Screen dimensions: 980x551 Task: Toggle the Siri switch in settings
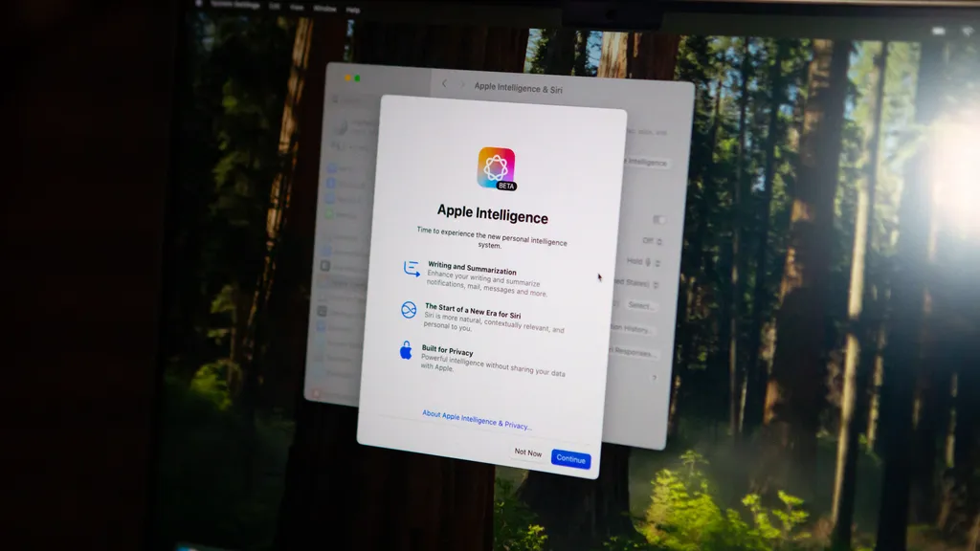658,220
